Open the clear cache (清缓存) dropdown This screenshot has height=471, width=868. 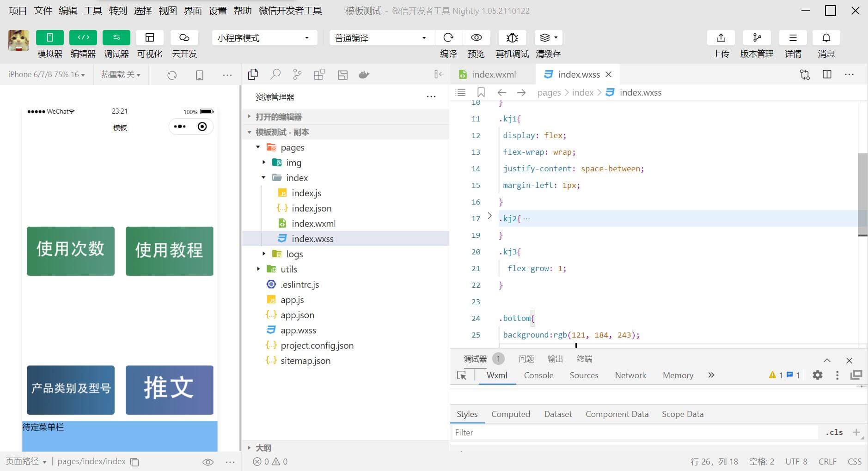coord(549,38)
